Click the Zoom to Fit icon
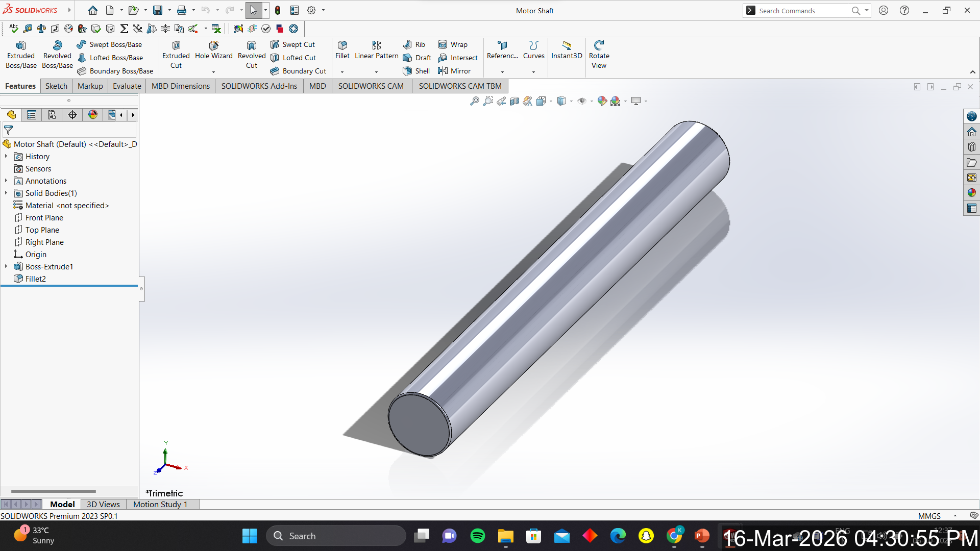 click(x=474, y=101)
